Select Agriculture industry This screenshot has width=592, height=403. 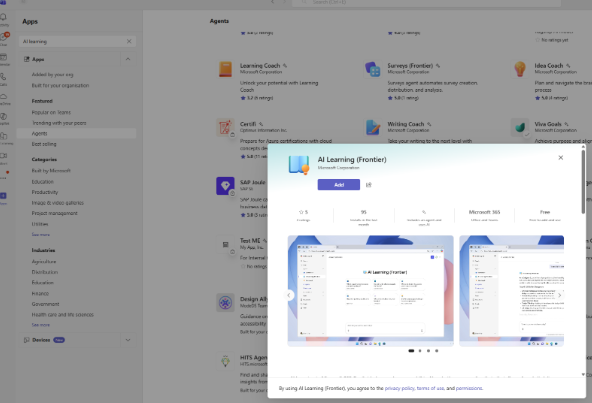tap(44, 261)
